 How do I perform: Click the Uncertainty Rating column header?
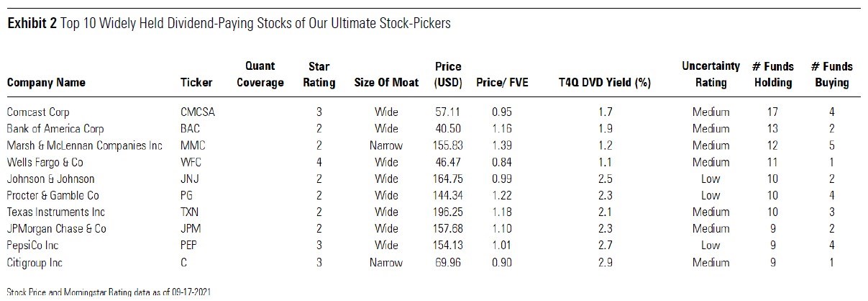click(x=711, y=75)
